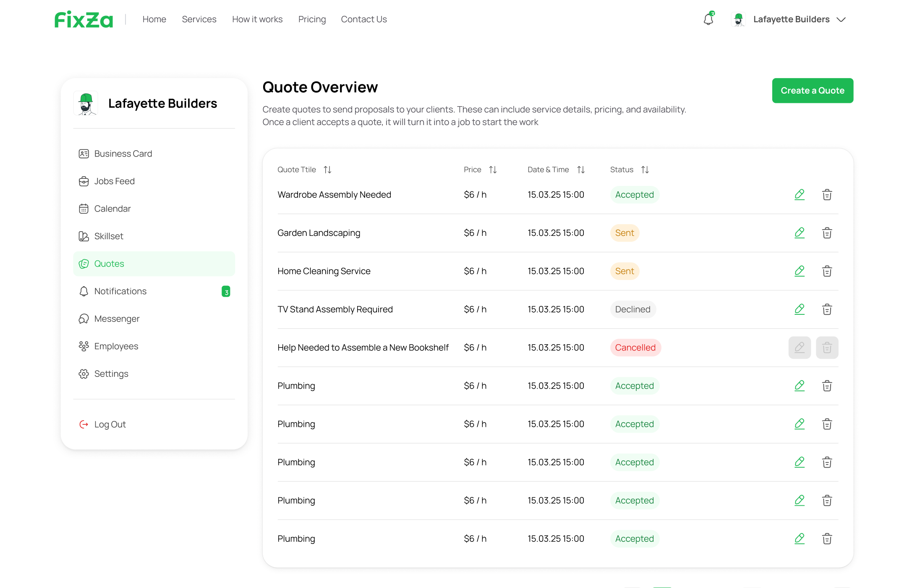Click the Create a Quote button
The height and width of the screenshot is (588, 907).
812,90
